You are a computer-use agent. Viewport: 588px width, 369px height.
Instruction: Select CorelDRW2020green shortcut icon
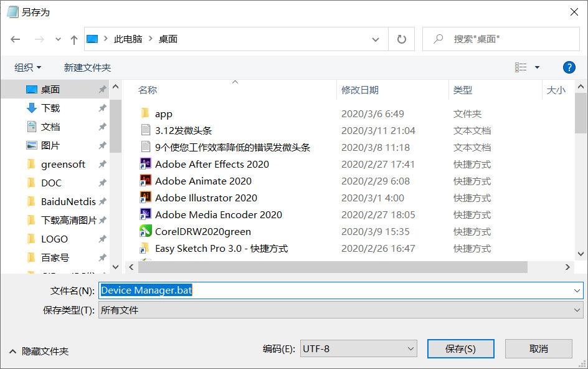(146, 231)
